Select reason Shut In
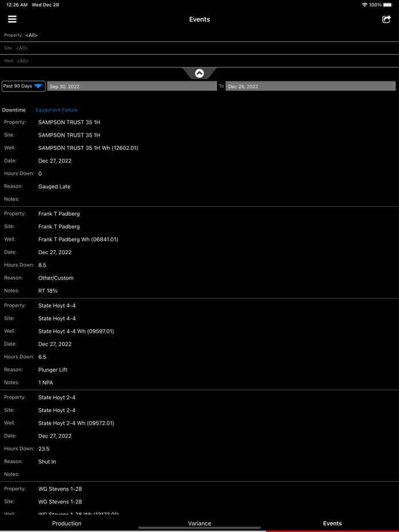 pos(47,462)
